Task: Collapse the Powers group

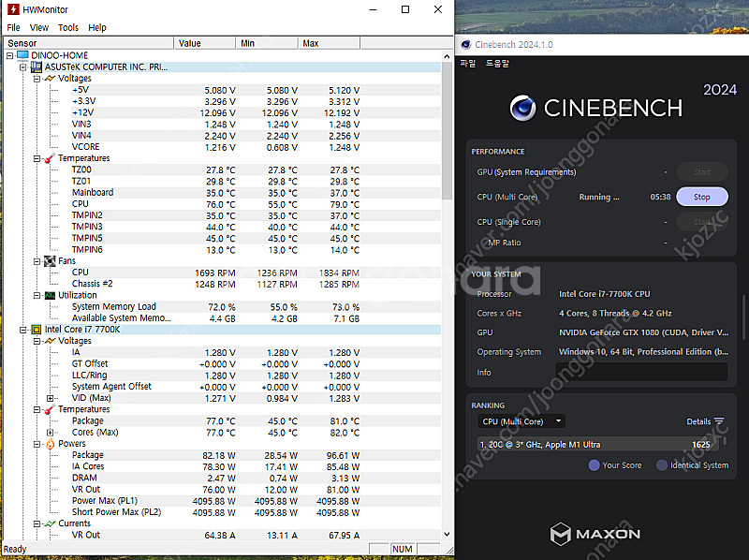Action: [37, 444]
